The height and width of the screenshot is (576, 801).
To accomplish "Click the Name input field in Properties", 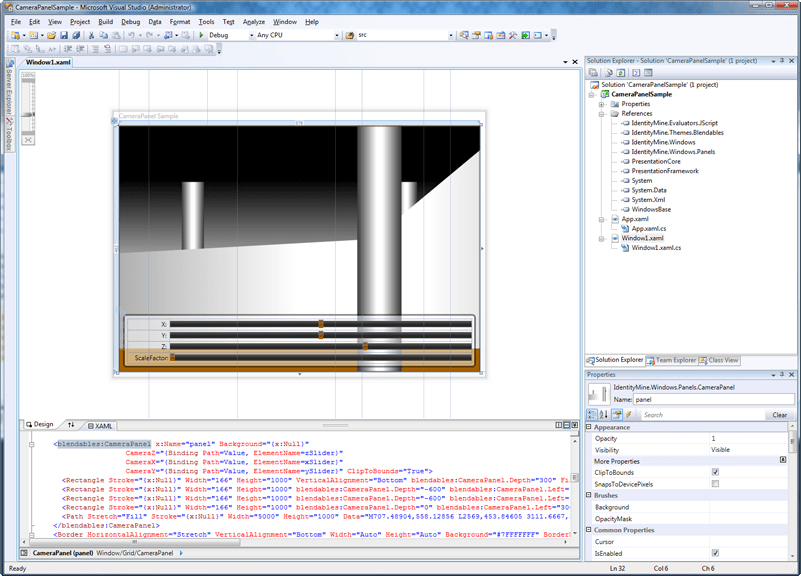I will click(713, 399).
